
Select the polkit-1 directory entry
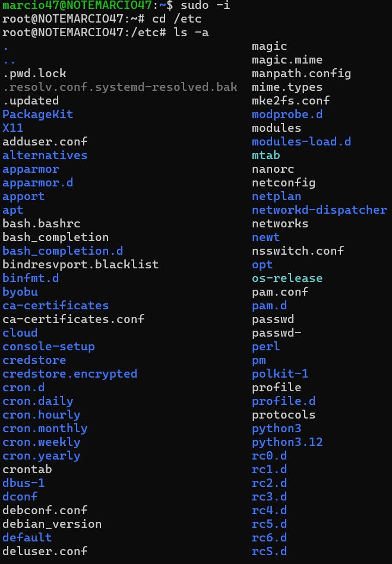[x=280, y=373]
